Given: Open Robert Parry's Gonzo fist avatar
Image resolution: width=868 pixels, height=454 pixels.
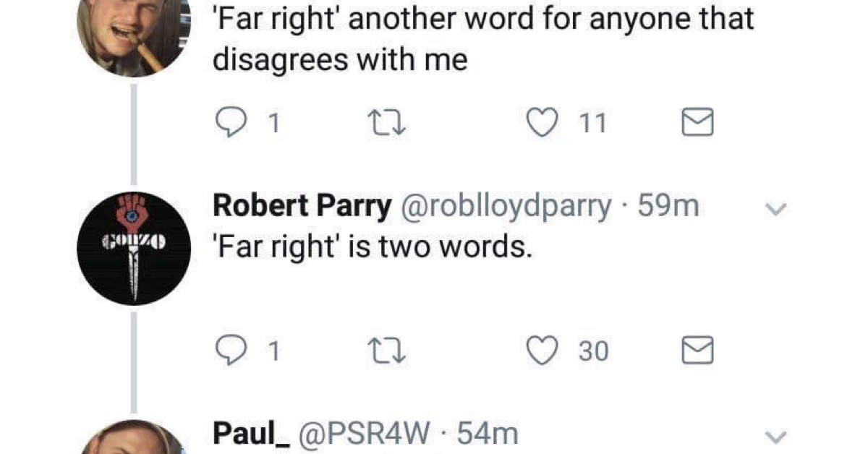Looking at the screenshot, I should (134, 248).
